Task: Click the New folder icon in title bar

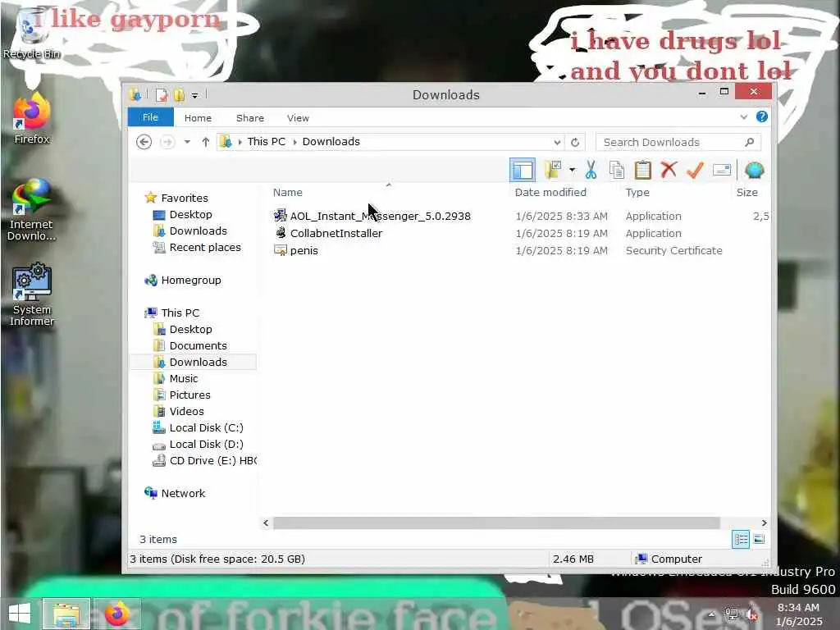Action: coord(179,95)
